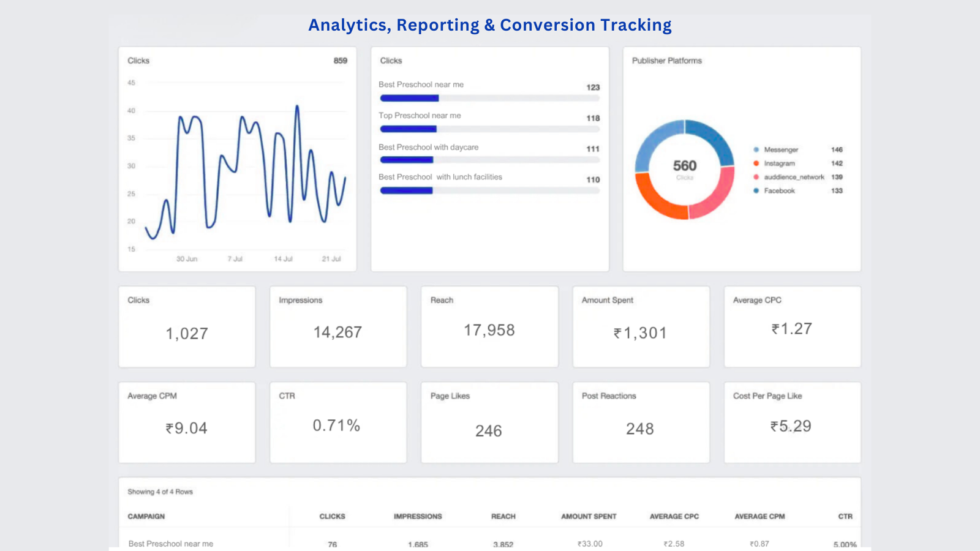Select the Facebook legend dot
Screen dimensions: 980x551
(x=758, y=190)
